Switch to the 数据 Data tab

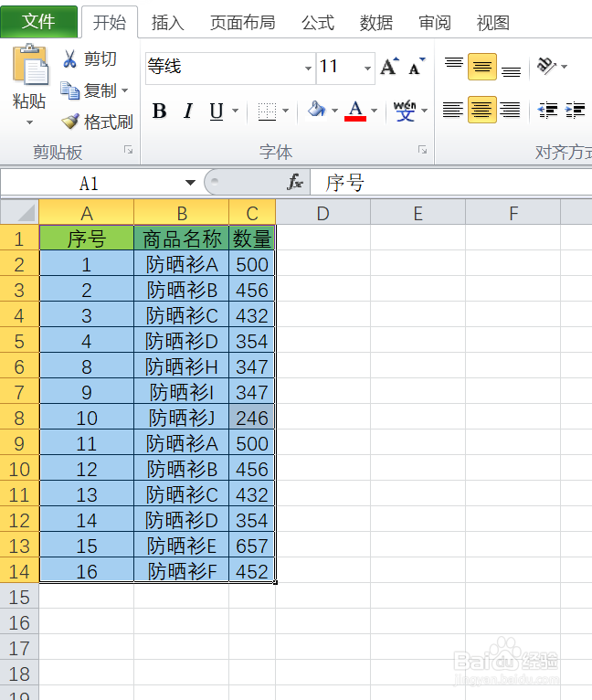tap(375, 22)
